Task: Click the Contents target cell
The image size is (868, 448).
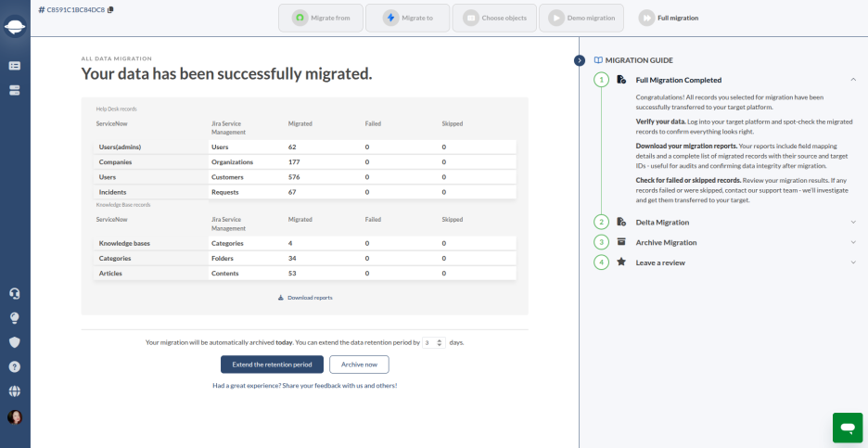Action: pyautogui.click(x=224, y=274)
